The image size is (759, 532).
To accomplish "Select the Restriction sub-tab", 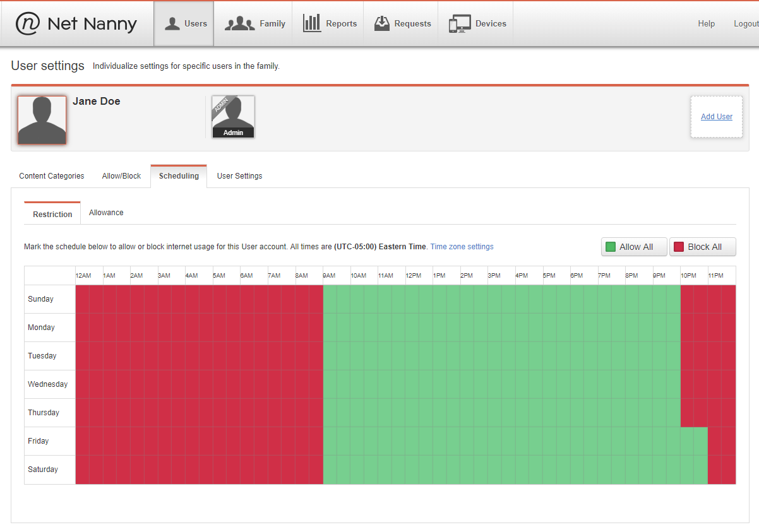I will [52, 214].
